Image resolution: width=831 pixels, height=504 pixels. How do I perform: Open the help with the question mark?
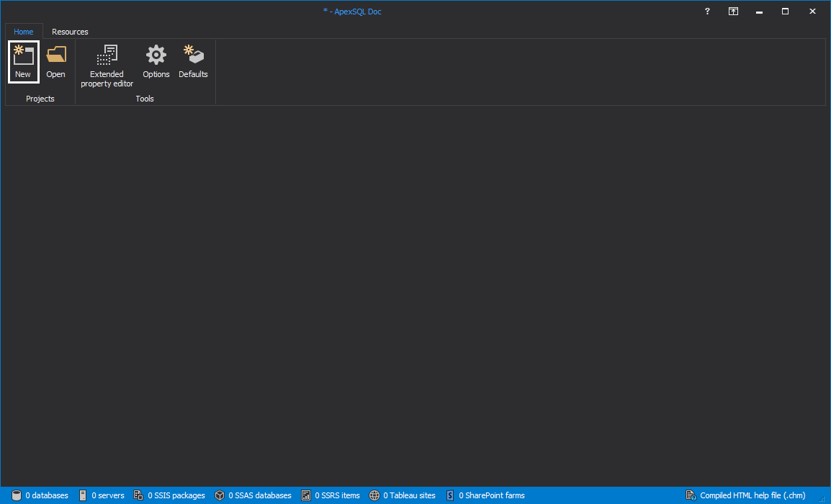706,12
